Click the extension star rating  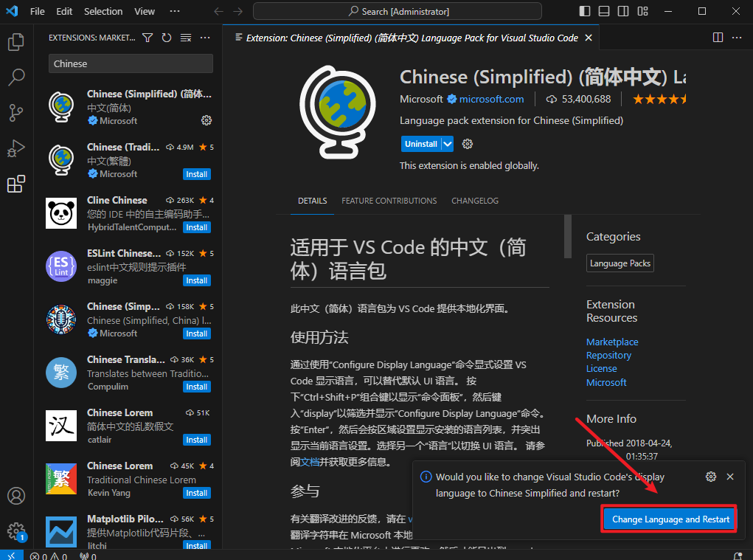point(659,99)
